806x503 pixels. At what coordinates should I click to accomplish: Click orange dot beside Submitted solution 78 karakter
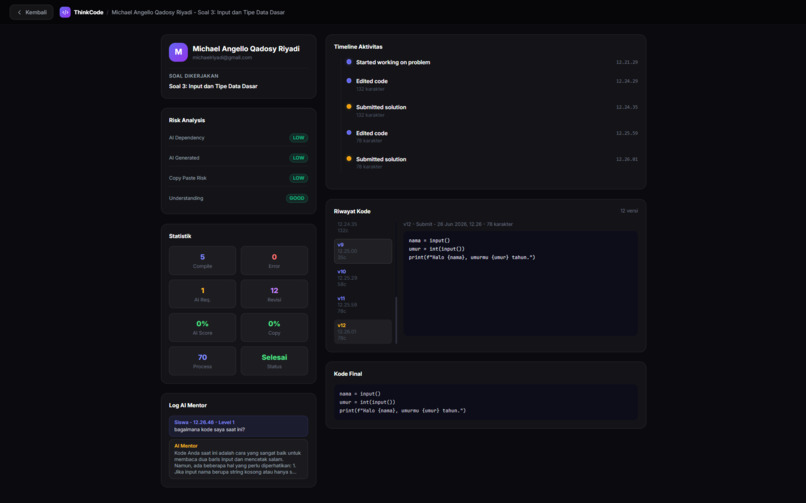tap(349, 159)
